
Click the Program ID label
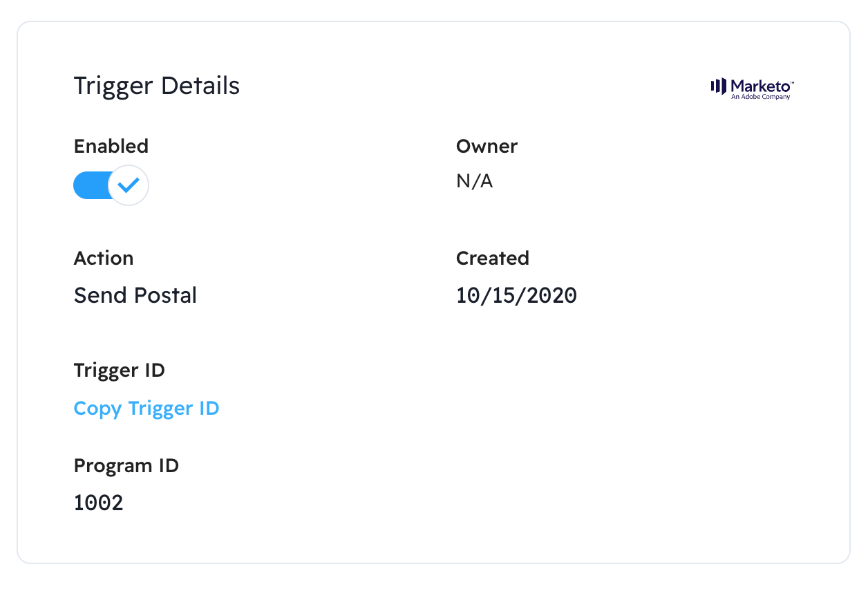[x=126, y=466]
